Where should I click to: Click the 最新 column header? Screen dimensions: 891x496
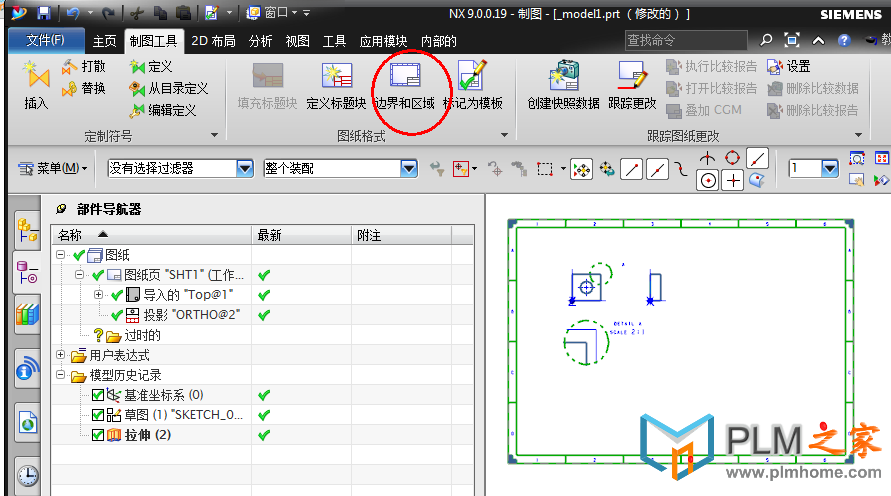(301, 235)
